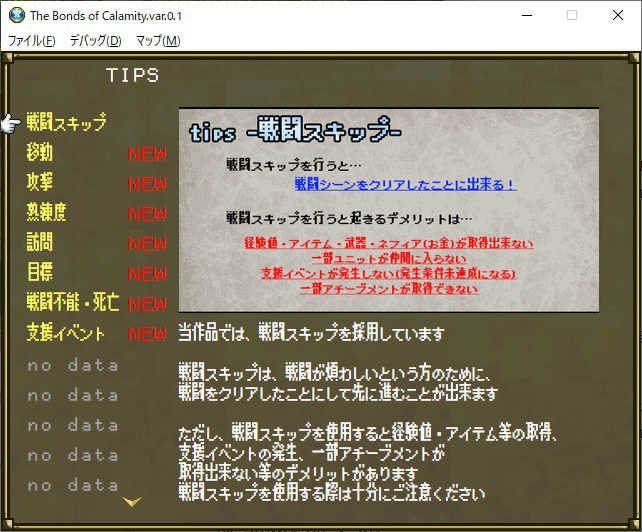This screenshot has height=532, width=642.
Task: Minimize the Bonds of Calamity window
Action: pos(527,16)
